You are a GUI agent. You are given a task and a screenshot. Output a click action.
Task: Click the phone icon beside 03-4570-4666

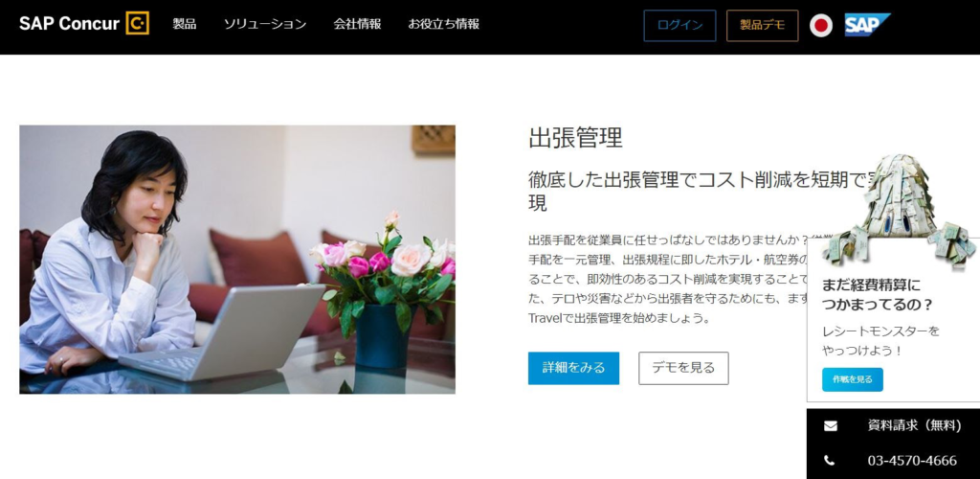(830, 460)
